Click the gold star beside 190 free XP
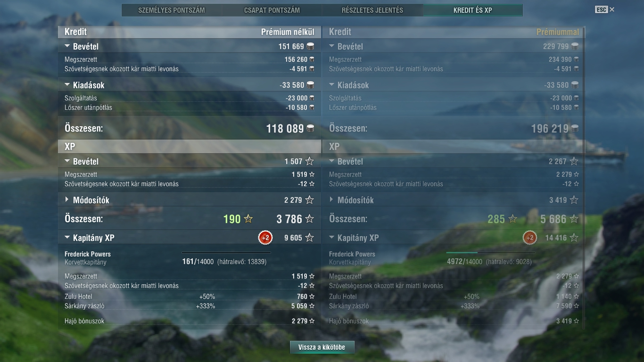Viewport: 644px width, 362px height. (248, 219)
